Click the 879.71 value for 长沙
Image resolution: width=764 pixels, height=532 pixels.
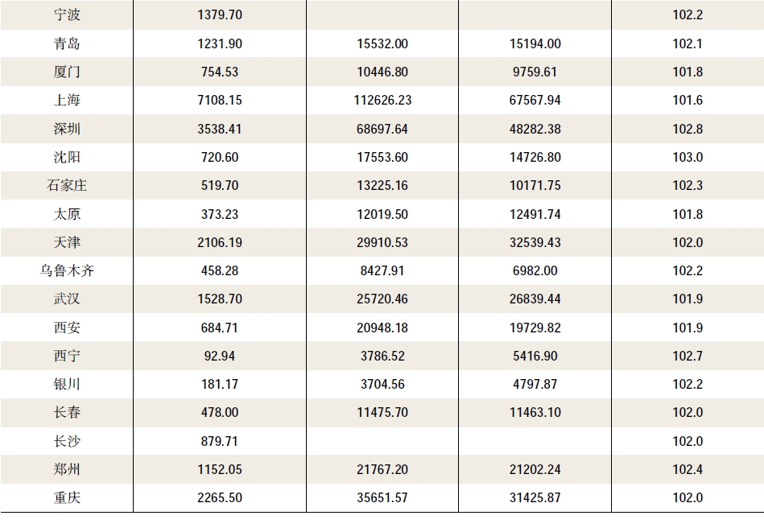[x=219, y=441]
